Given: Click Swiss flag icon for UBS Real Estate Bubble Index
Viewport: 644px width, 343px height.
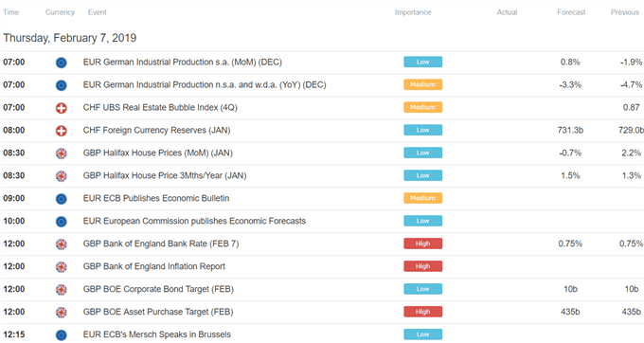Looking at the screenshot, I should (x=62, y=108).
